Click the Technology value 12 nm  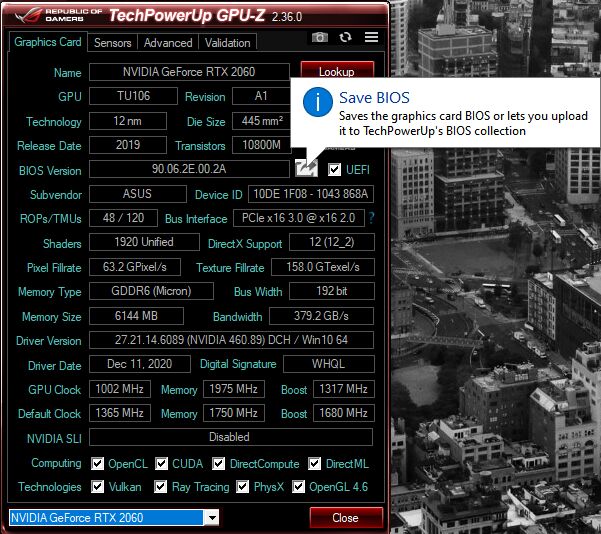[128, 121]
